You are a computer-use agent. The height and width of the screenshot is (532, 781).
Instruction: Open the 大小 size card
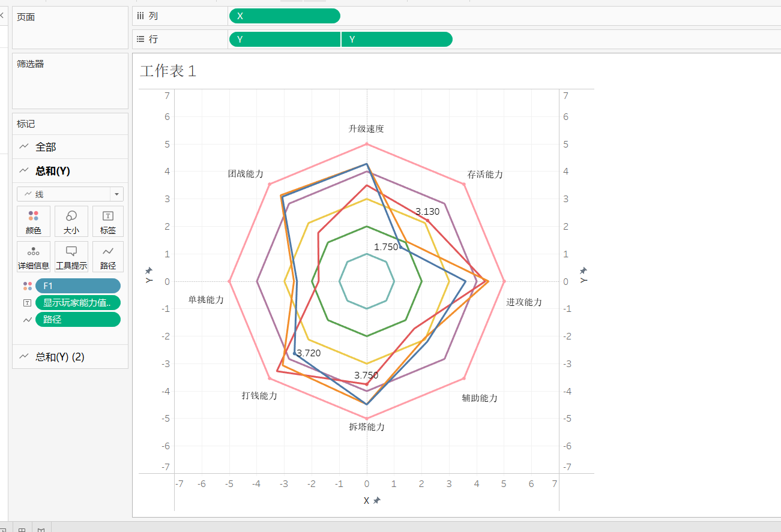[71, 221]
